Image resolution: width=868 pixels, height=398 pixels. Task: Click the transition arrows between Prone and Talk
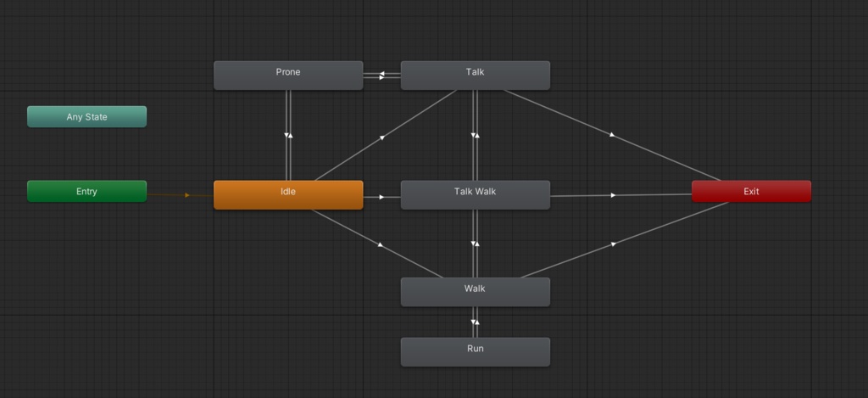point(382,76)
